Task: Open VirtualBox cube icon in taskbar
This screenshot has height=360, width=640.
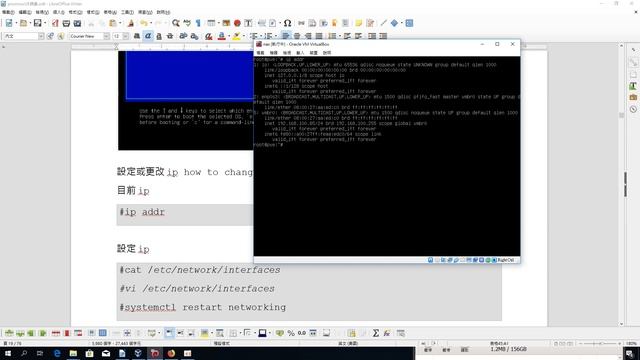Action: click(x=138, y=353)
